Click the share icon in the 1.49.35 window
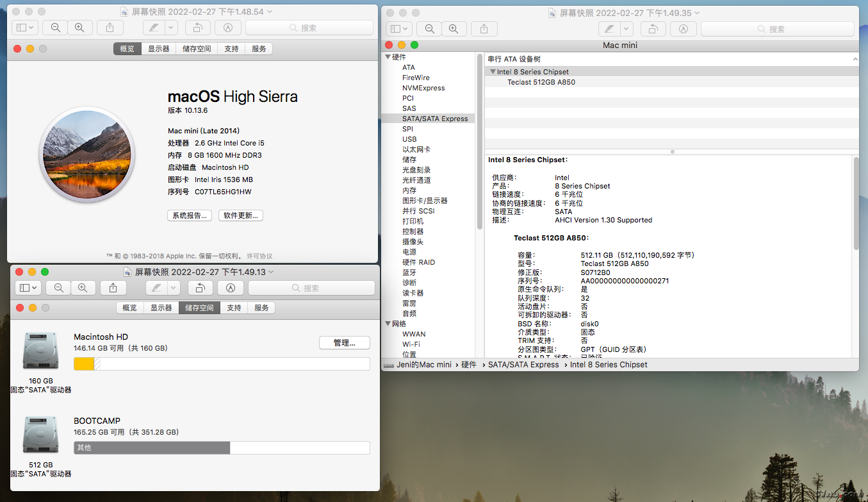The image size is (868, 502). 484,29
